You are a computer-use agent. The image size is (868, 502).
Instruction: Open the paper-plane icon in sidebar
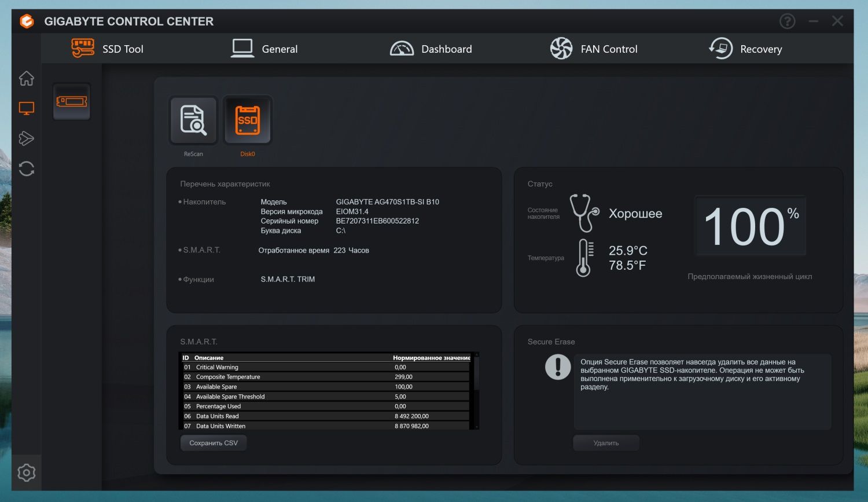[27, 138]
